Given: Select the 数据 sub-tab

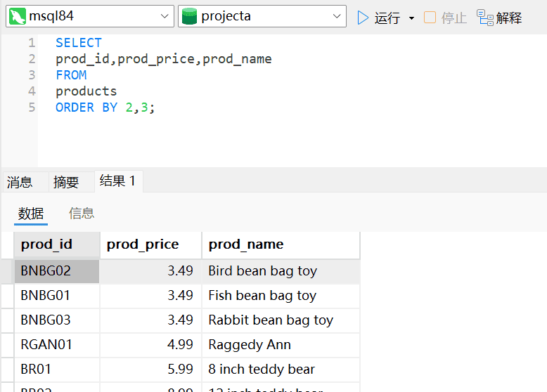Looking at the screenshot, I should (x=31, y=214).
